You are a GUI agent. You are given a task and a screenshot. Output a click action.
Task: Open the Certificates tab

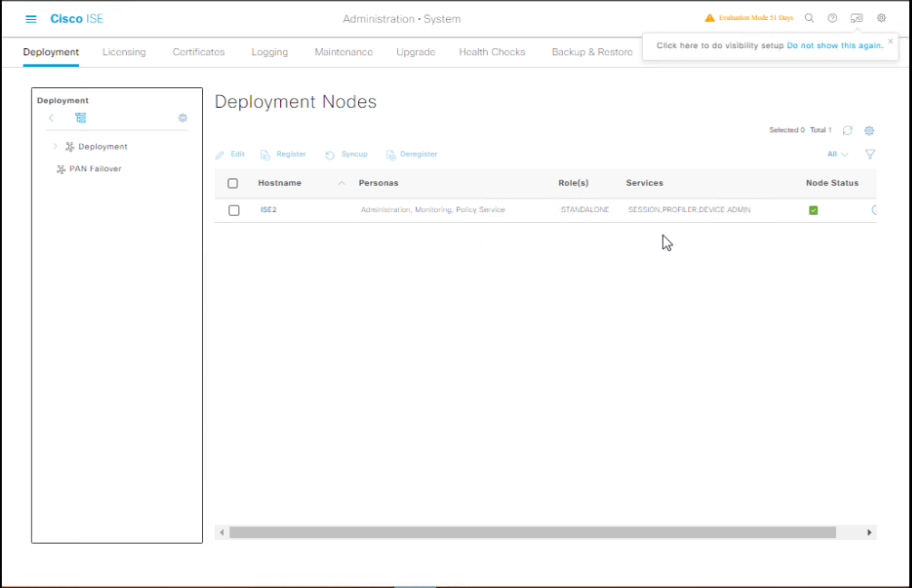coord(199,53)
